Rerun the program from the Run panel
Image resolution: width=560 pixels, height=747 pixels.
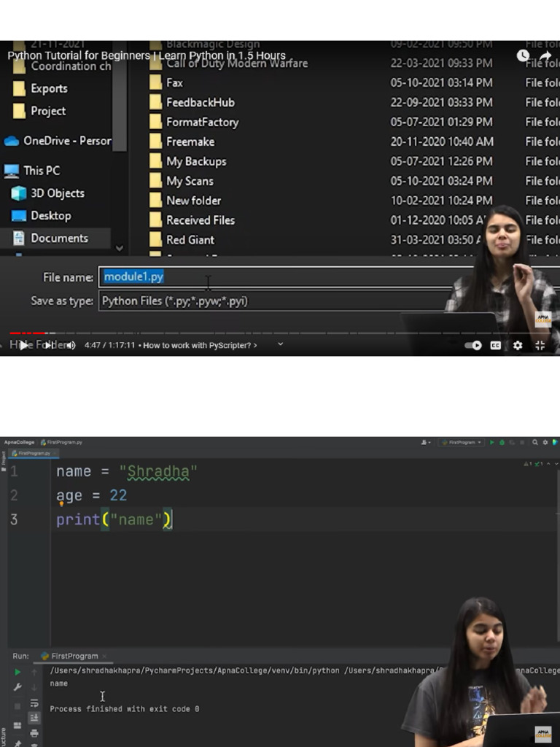[x=17, y=672]
